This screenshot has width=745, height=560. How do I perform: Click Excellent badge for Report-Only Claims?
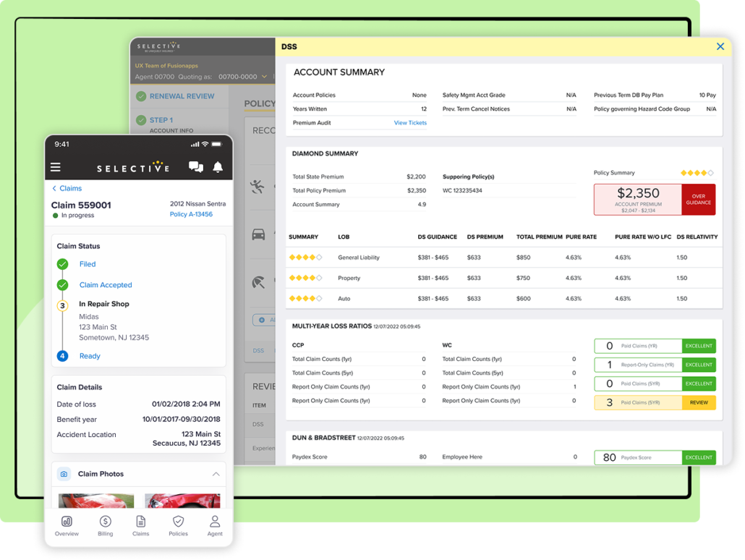(699, 365)
